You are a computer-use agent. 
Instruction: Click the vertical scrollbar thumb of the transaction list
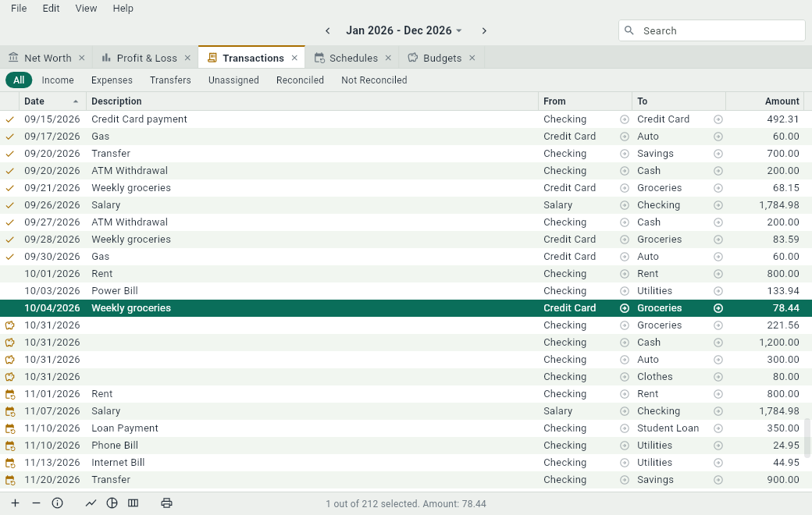click(x=807, y=438)
